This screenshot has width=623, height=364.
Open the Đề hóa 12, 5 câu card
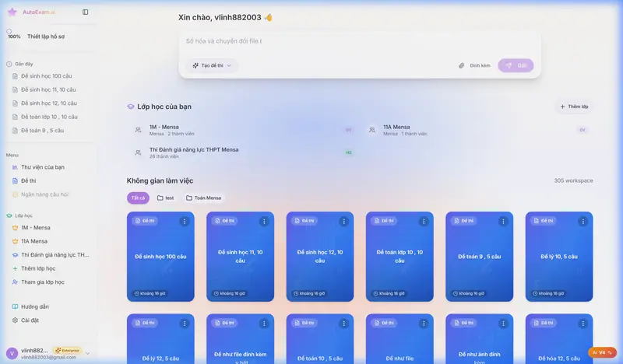click(x=559, y=339)
